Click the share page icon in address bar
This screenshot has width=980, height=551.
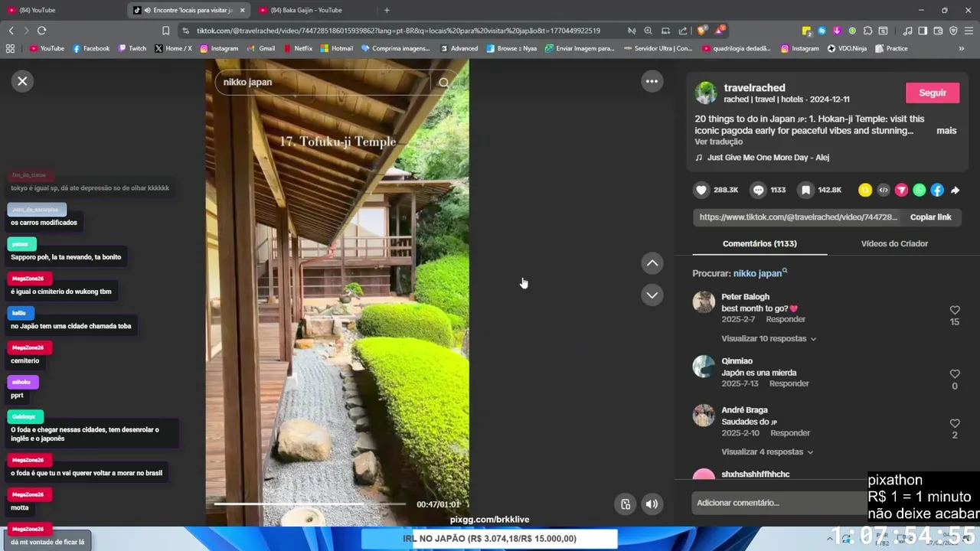pyautogui.click(x=682, y=31)
